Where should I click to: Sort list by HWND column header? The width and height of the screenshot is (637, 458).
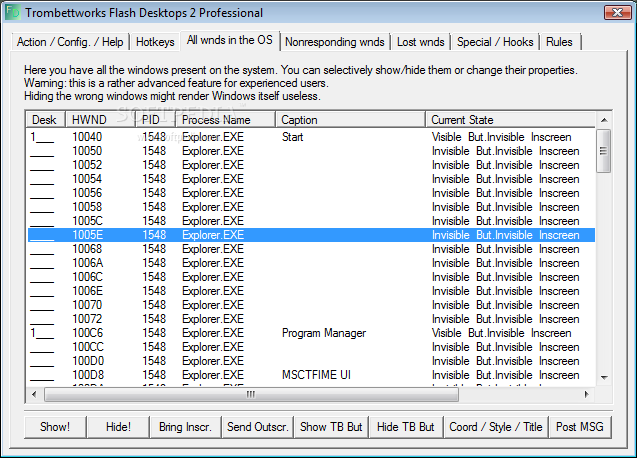[x=100, y=120]
